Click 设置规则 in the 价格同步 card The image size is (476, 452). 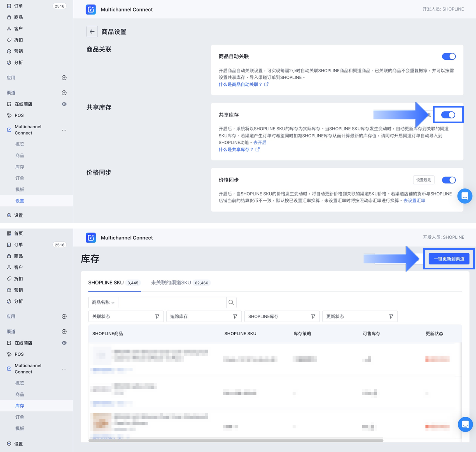coord(424,180)
